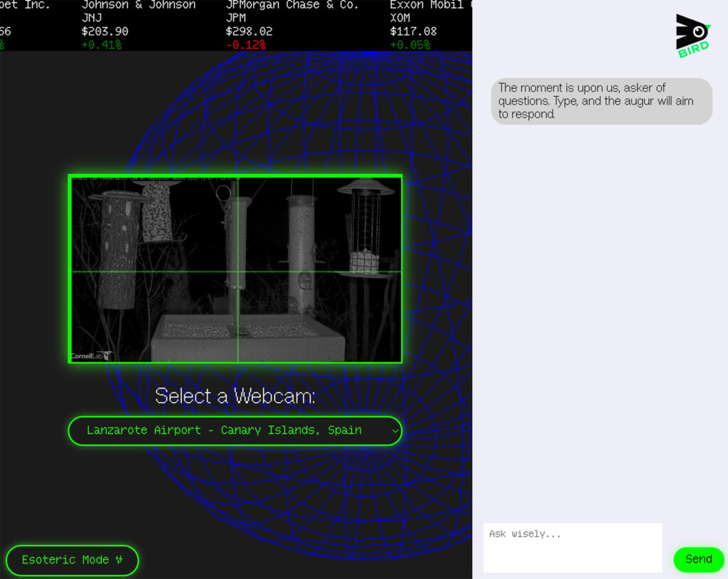This screenshot has height=579, width=728.
Task: Click the platform tray feeder in webcam view
Action: pos(247,338)
